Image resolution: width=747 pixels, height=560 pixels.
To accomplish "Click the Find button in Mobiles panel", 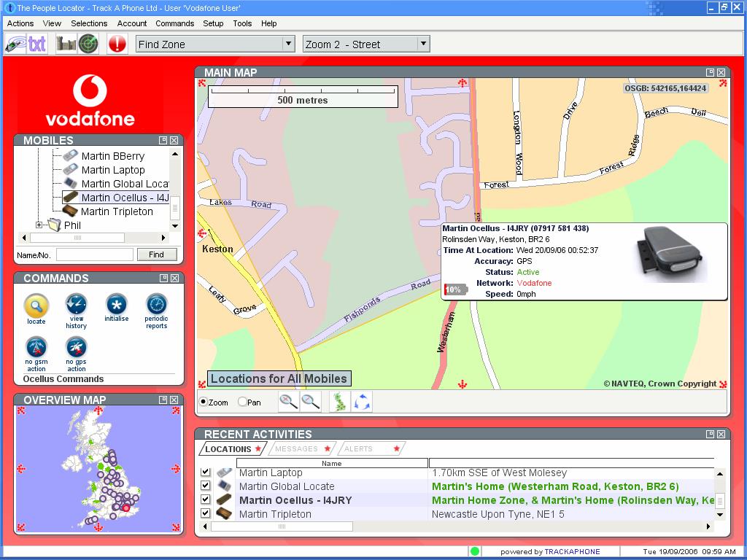I will pos(157,254).
